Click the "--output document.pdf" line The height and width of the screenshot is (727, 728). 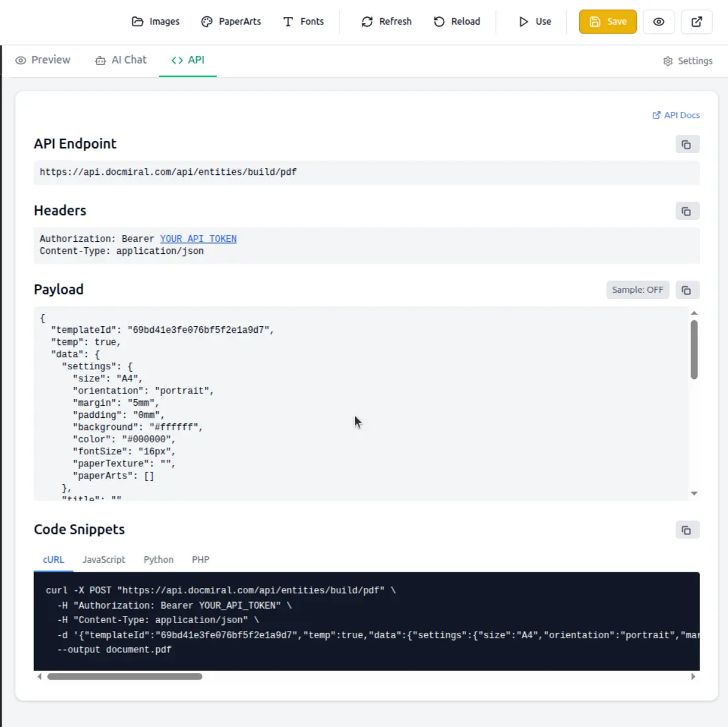[x=114, y=649]
